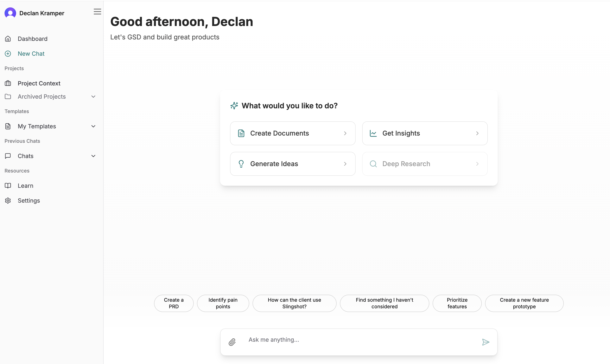
Task: Expand the My Templates dropdown arrow
Action: [x=93, y=126]
